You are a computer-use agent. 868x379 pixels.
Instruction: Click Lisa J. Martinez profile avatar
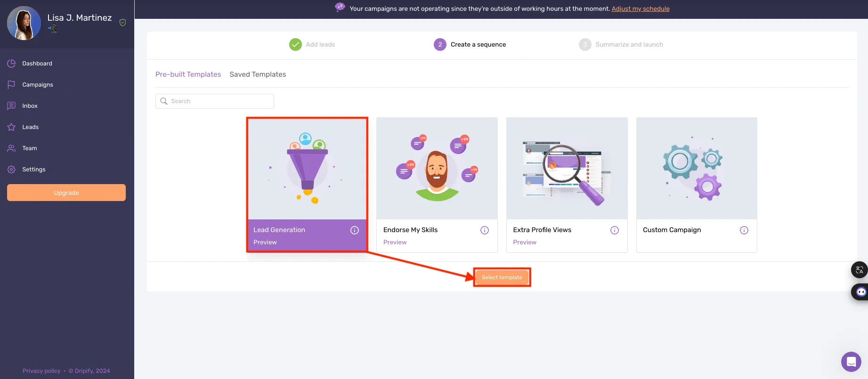coord(24,23)
